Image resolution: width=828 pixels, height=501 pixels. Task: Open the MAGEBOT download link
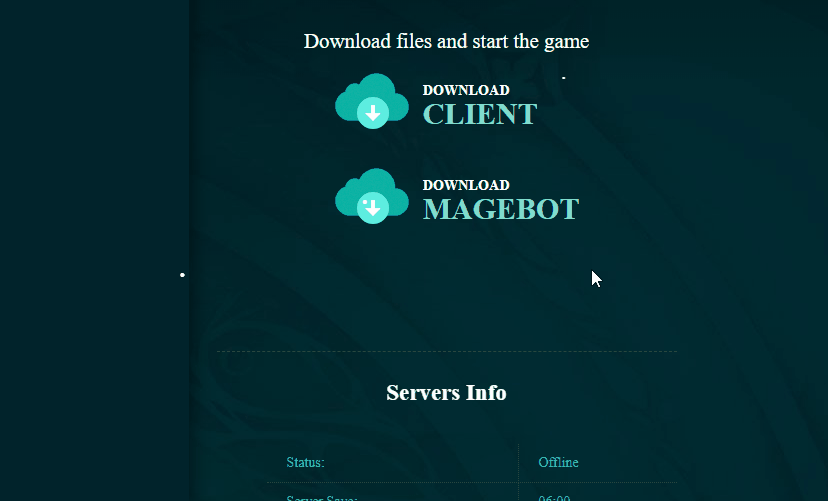[500, 209]
